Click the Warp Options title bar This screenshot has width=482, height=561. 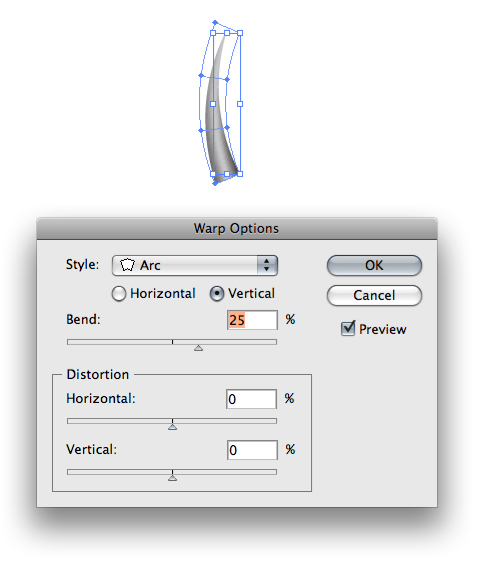[237, 228]
